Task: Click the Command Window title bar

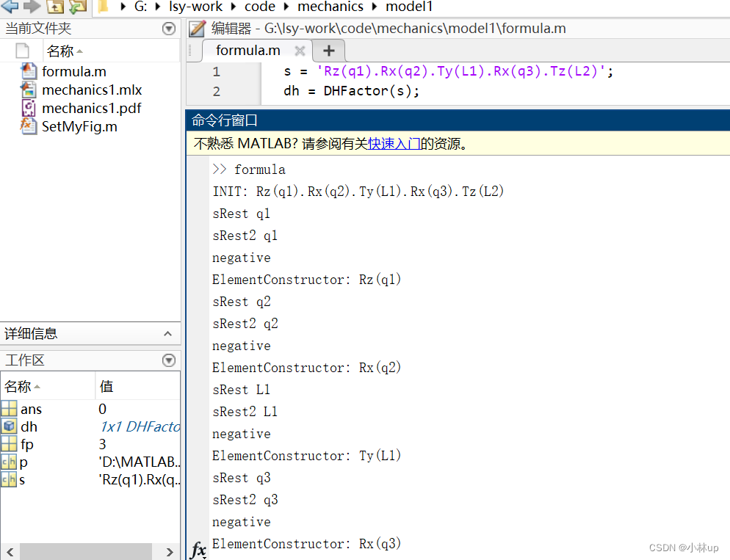Action: 458,120
